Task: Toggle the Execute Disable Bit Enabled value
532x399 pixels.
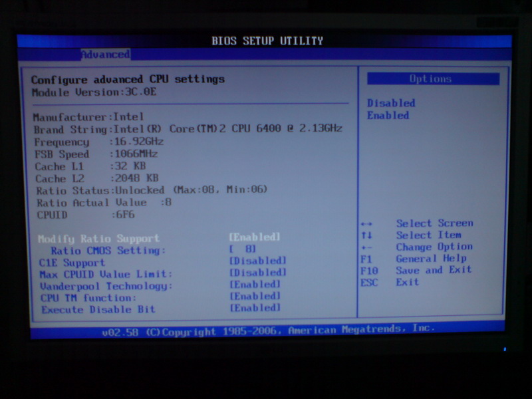Action: point(255,308)
